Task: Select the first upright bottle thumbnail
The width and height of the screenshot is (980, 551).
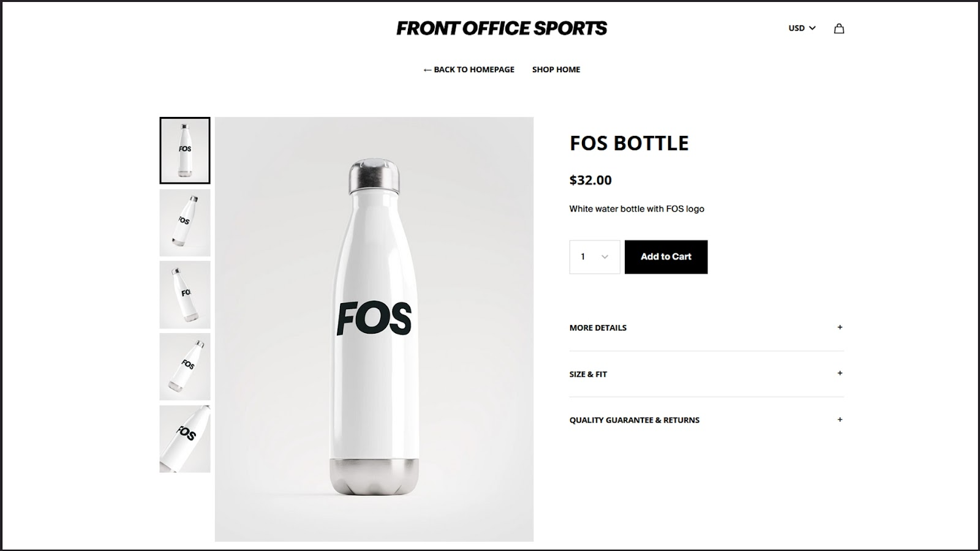Action: point(185,151)
